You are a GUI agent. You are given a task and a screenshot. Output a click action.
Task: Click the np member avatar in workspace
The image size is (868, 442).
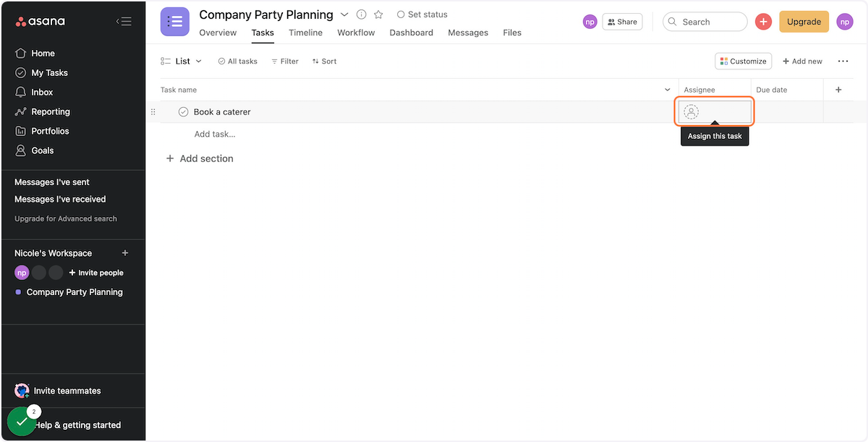coord(22,273)
